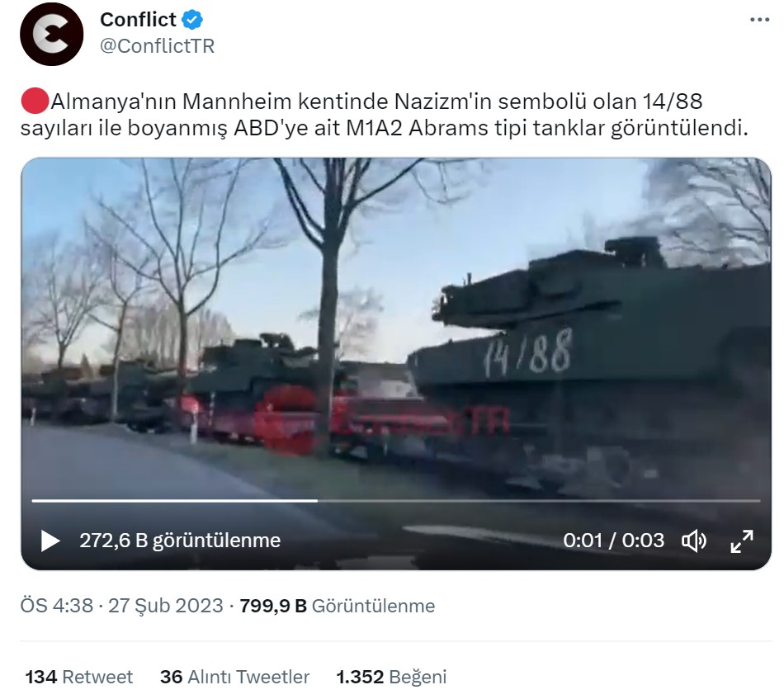Image resolution: width=784 pixels, height=699 pixels.
Task: Seek along the video progress bar
Action: click(x=396, y=500)
